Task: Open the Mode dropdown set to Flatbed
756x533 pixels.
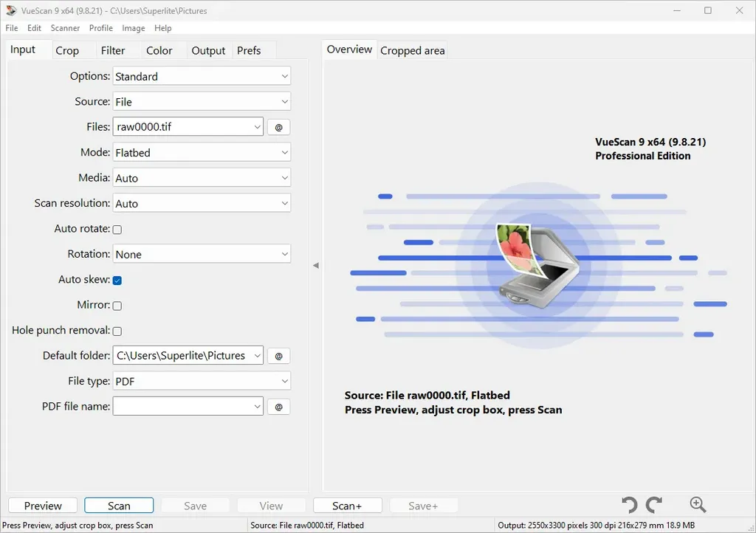Action: (x=202, y=153)
